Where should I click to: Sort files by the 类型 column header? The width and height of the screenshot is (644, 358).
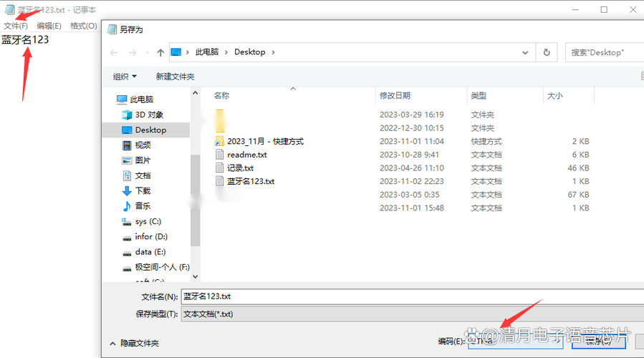479,96
